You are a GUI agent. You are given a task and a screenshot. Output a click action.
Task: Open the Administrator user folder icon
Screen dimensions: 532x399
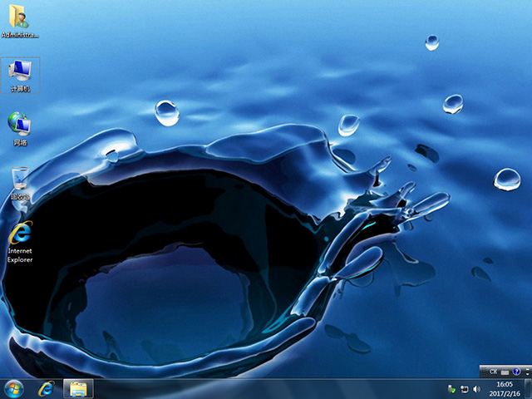click(x=20, y=21)
